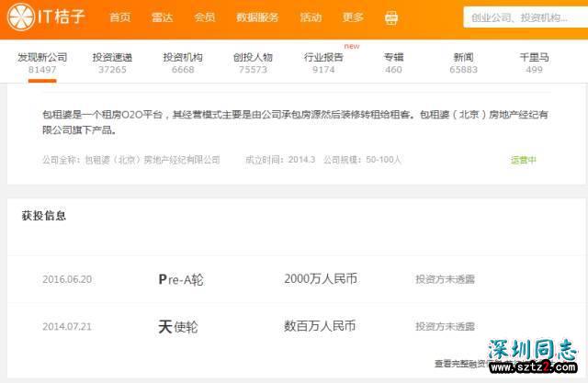Open the 创投人物 tab
The image size is (588, 383).
click(x=253, y=63)
